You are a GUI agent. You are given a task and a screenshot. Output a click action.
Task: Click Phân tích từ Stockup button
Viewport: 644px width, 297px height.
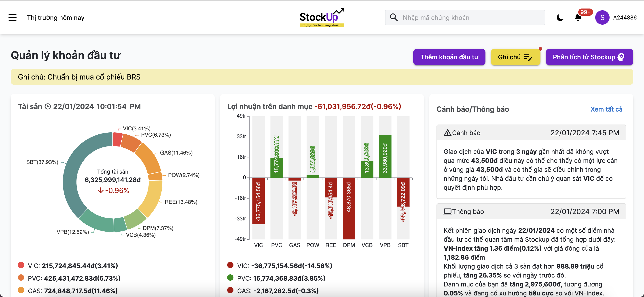coord(589,57)
